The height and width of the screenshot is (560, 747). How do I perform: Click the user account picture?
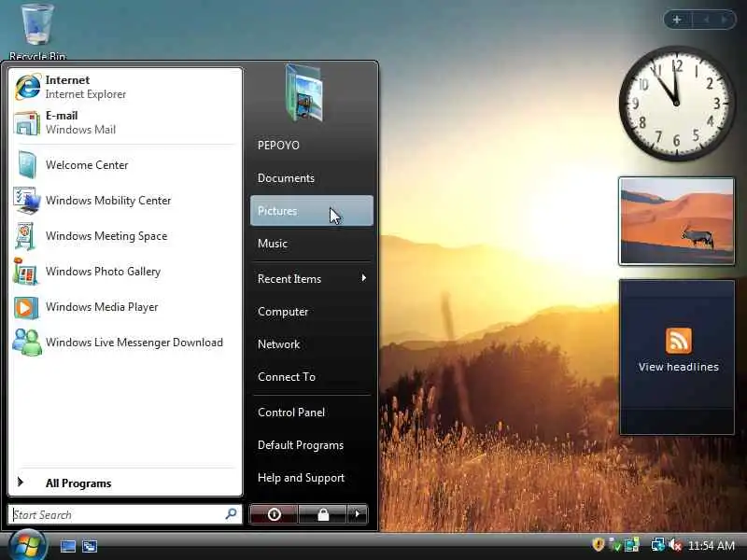304,94
